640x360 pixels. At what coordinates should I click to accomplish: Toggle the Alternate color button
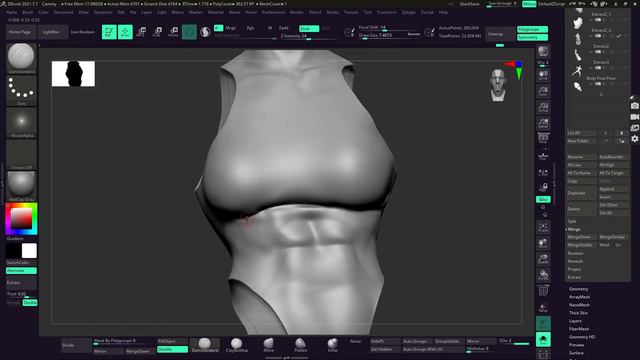click(21, 271)
